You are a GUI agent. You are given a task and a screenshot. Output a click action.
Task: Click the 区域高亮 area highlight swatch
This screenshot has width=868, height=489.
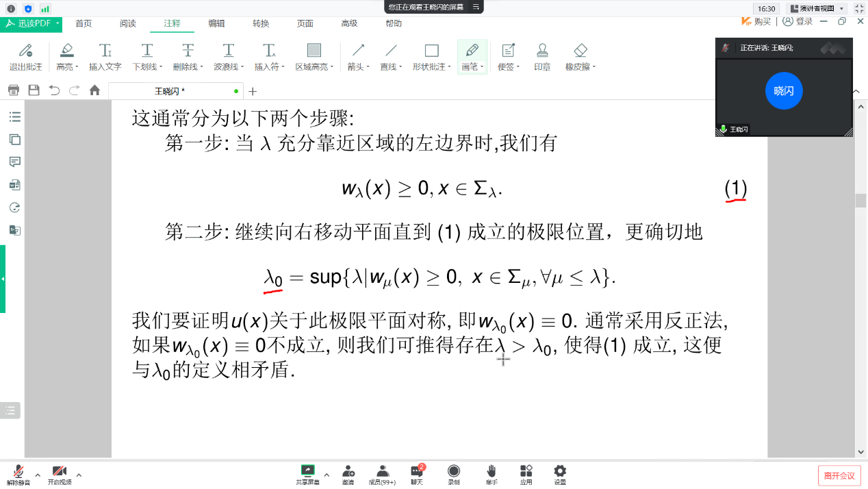tap(314, 51)
